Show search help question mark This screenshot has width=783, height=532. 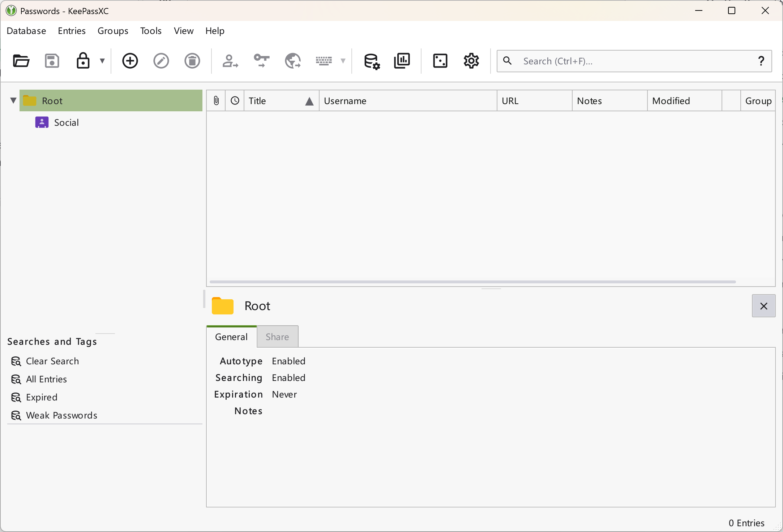[761, 61]
